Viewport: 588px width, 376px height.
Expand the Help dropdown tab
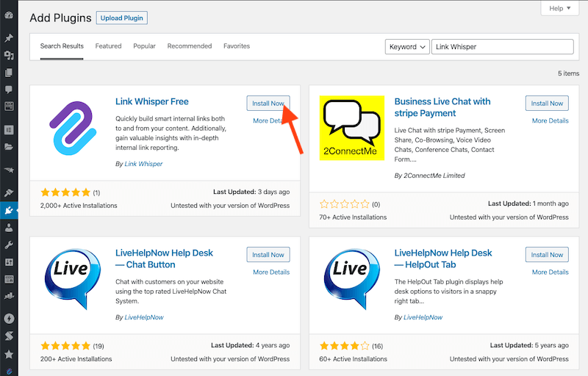(560, 8)
